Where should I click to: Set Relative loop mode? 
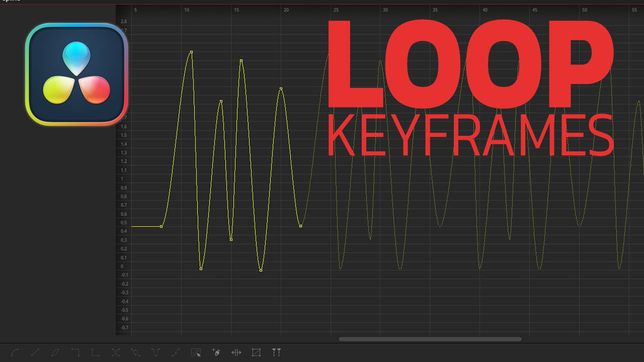coord(176,352)
